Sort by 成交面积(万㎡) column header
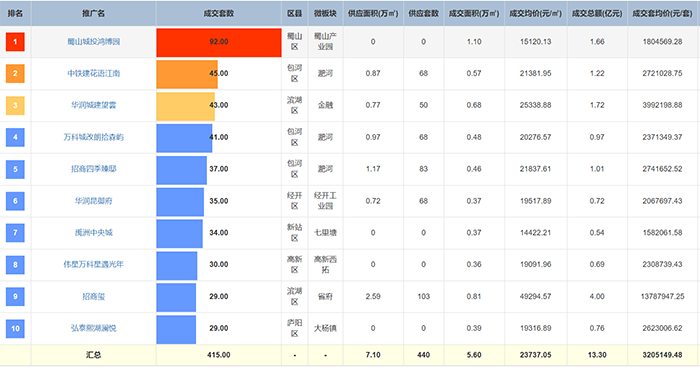The height and width of the screenshot is (367, 700). pyautogui.click(x=474, y=13)
